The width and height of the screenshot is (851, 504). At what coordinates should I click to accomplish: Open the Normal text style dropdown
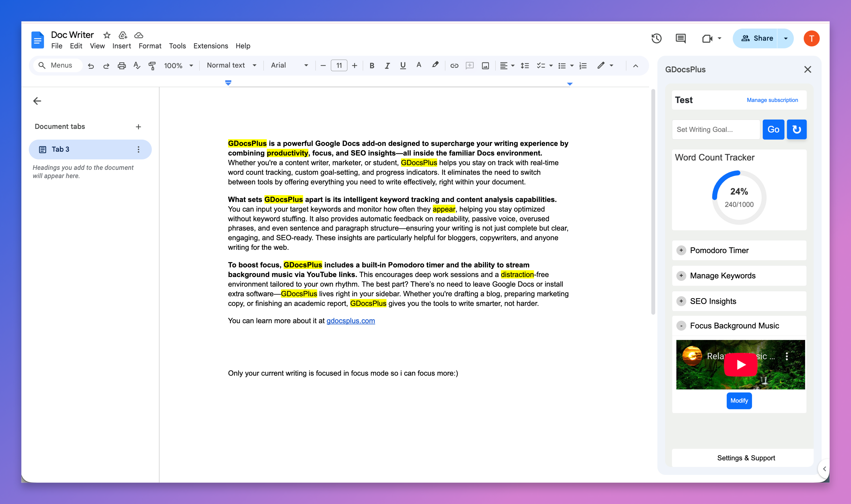coord(231,65)
